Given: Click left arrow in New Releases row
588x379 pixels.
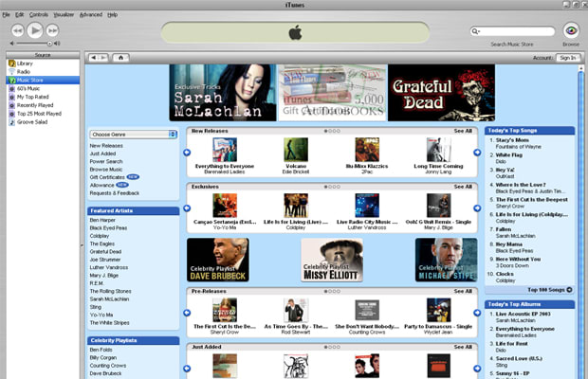Looking at the screenshot, I should tap(187, 153).
